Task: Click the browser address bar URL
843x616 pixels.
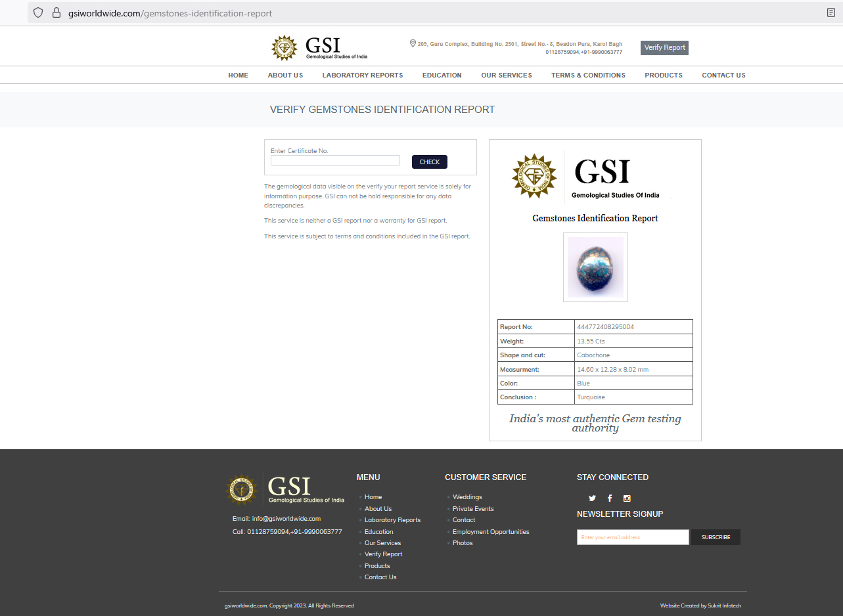Action: pos(170,13)
